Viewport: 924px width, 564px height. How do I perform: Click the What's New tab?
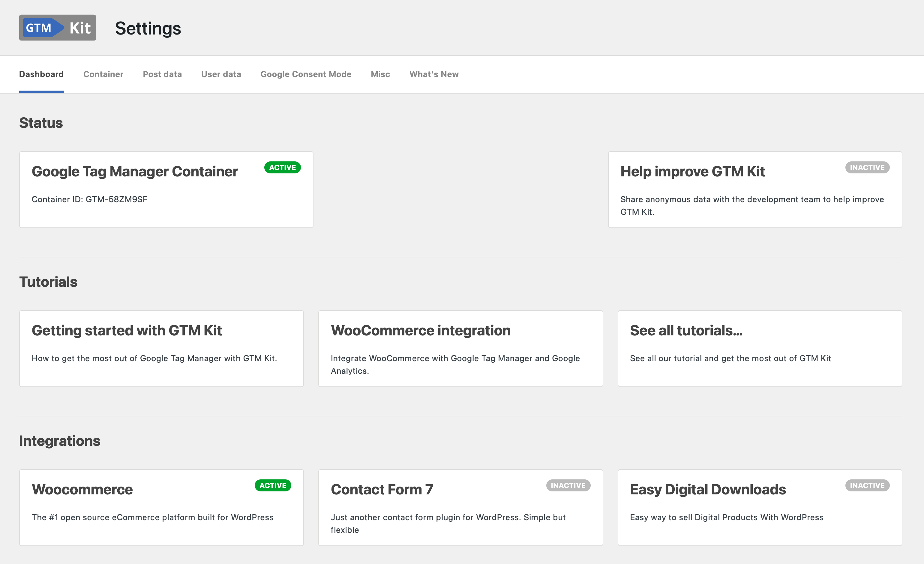(433, 74)
